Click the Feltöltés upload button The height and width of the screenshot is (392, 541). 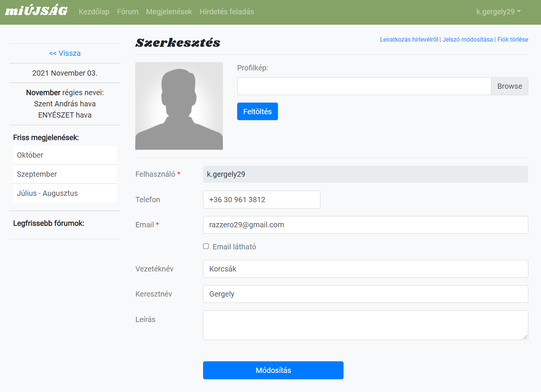[257, 112]
